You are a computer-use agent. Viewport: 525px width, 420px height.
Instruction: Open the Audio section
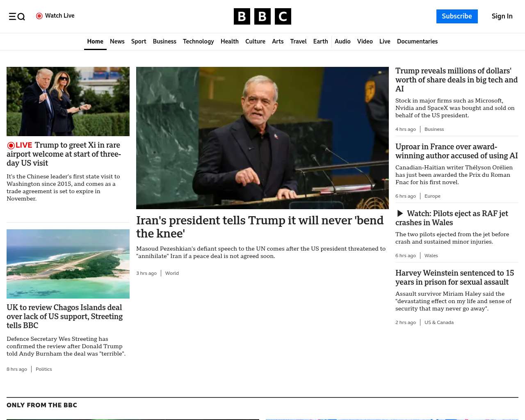click(x=342, y=41)
